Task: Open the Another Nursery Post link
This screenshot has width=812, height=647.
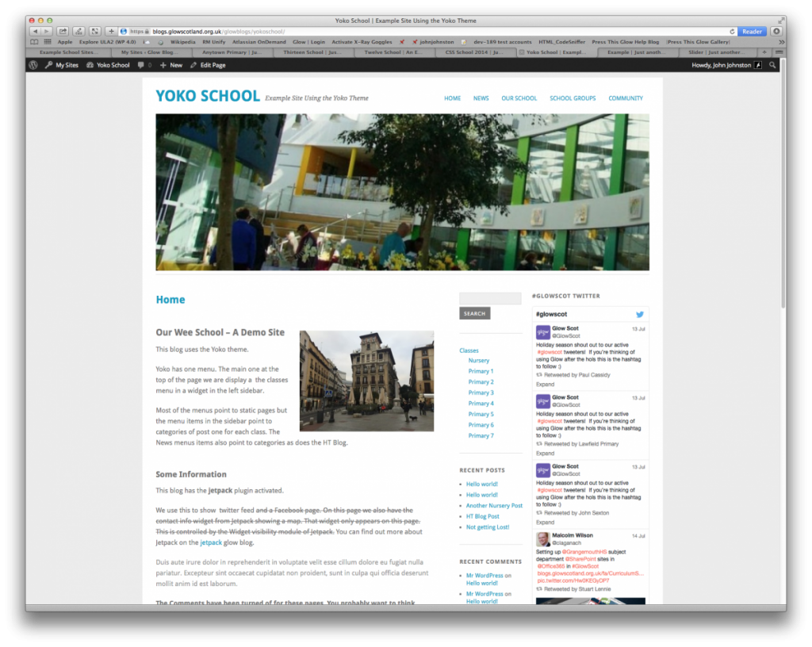Action: (494, 505)
